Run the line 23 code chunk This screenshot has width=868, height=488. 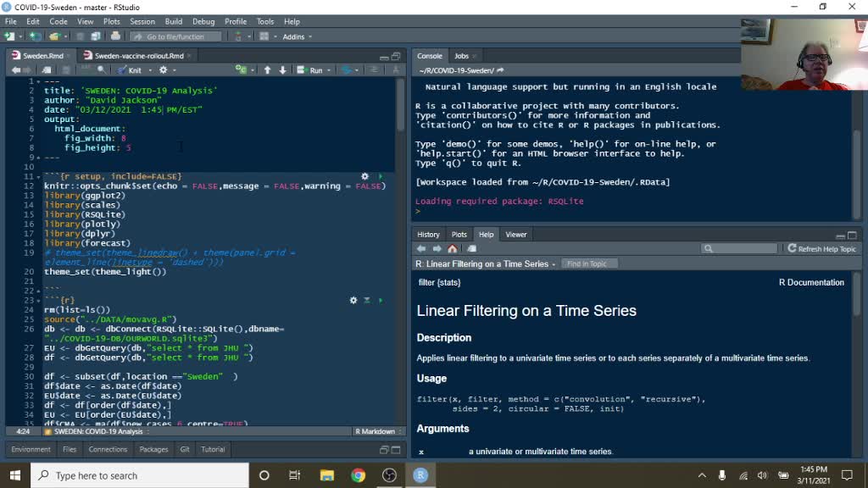[x=381, y=301]
